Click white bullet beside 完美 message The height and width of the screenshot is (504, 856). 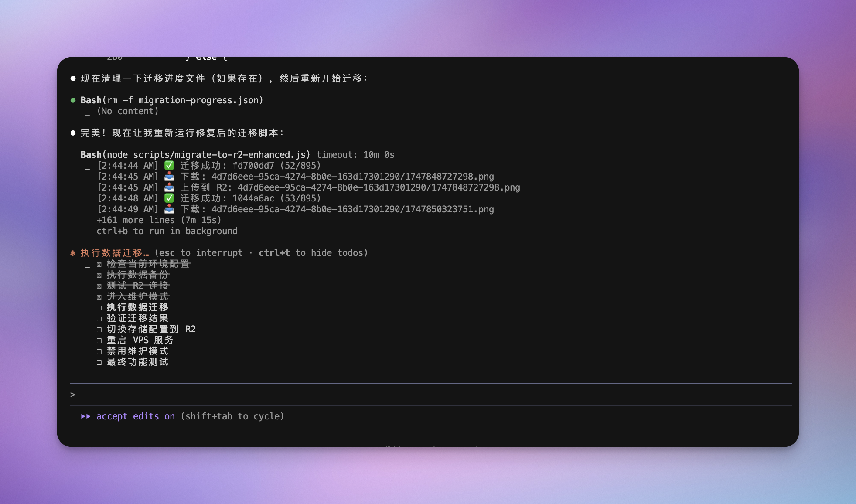click(x=73, y=133)
